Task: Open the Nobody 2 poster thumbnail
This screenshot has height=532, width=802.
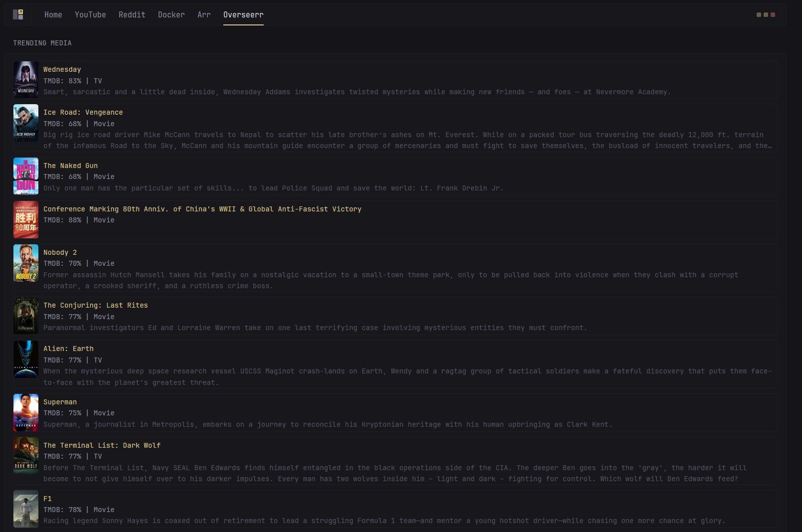Action: 25,263
